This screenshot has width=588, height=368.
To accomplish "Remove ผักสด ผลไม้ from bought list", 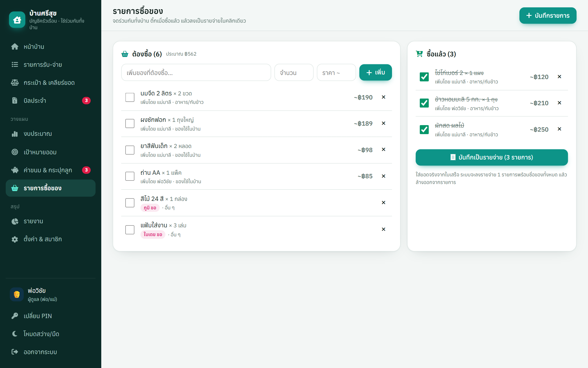I will tap(559, 129).
